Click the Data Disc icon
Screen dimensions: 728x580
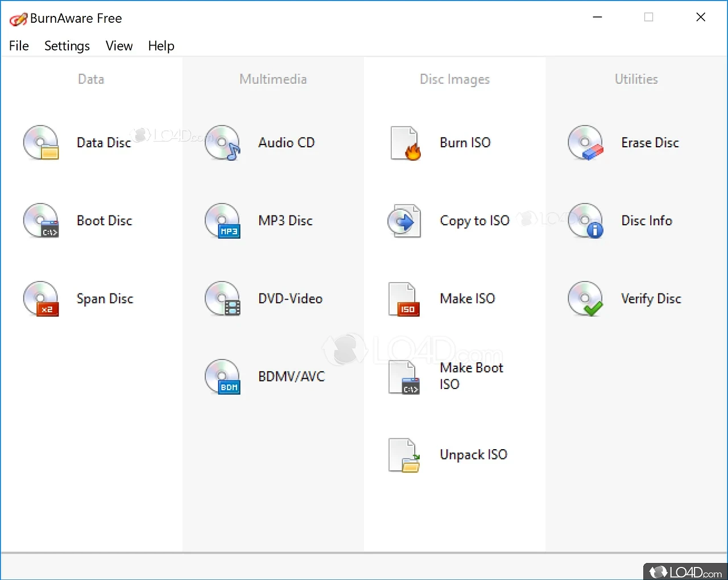[41, 143]
